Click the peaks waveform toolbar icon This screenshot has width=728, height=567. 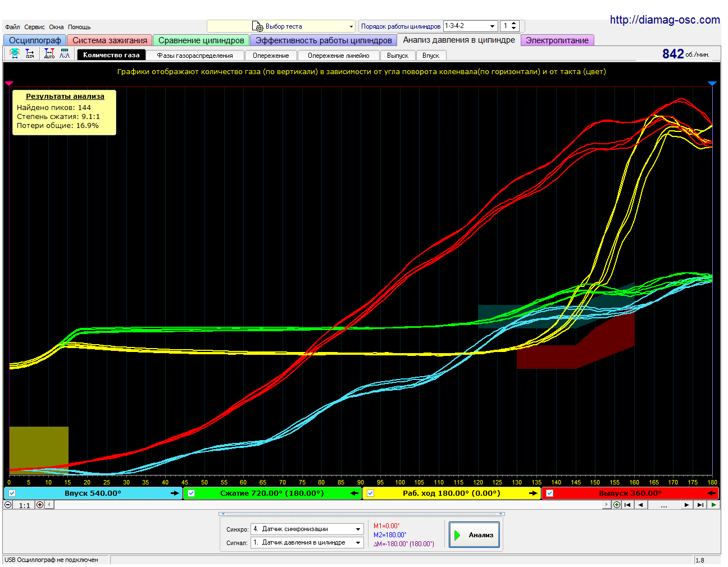coord(65,54)
